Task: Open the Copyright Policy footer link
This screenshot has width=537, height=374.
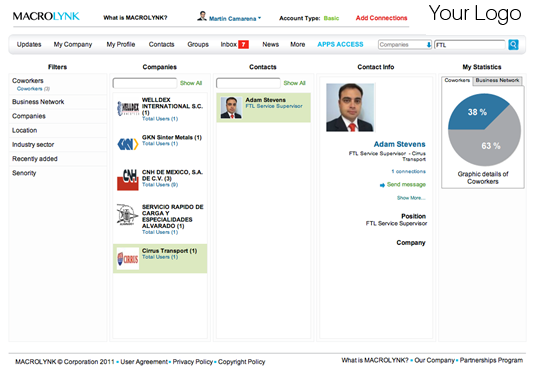Action: point(241,362)
